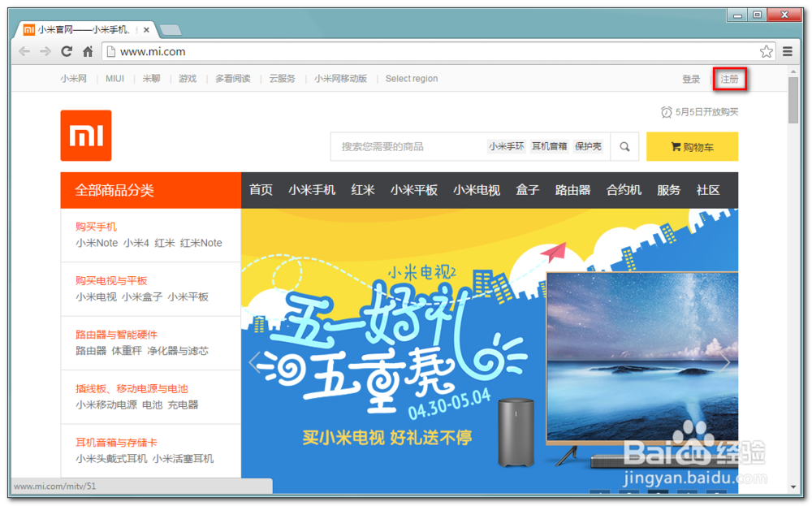Bookmark page with the star icon
The image size is (812, 506).
766,51
